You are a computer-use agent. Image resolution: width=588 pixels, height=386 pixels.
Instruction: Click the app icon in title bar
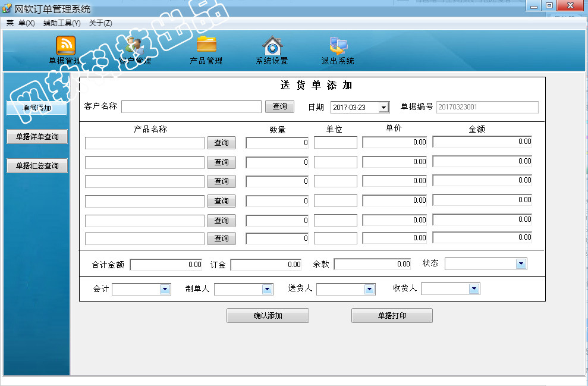coord(7,9)
